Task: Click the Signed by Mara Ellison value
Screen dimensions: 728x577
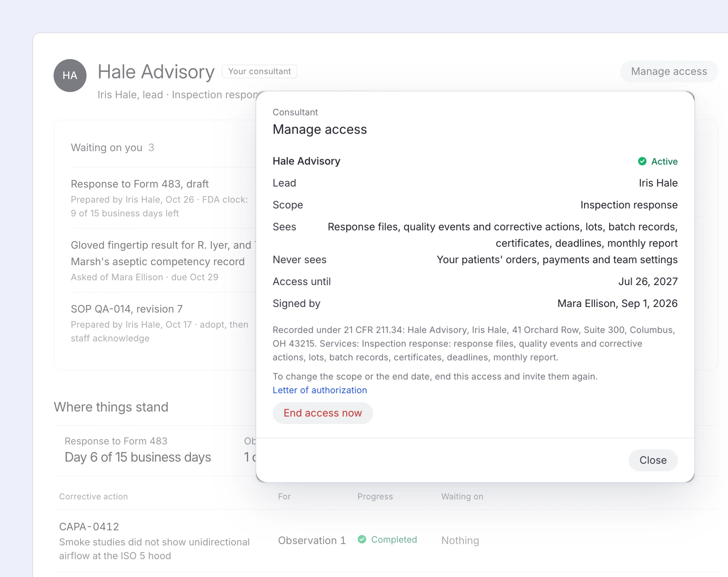Action: click(617, 304)
